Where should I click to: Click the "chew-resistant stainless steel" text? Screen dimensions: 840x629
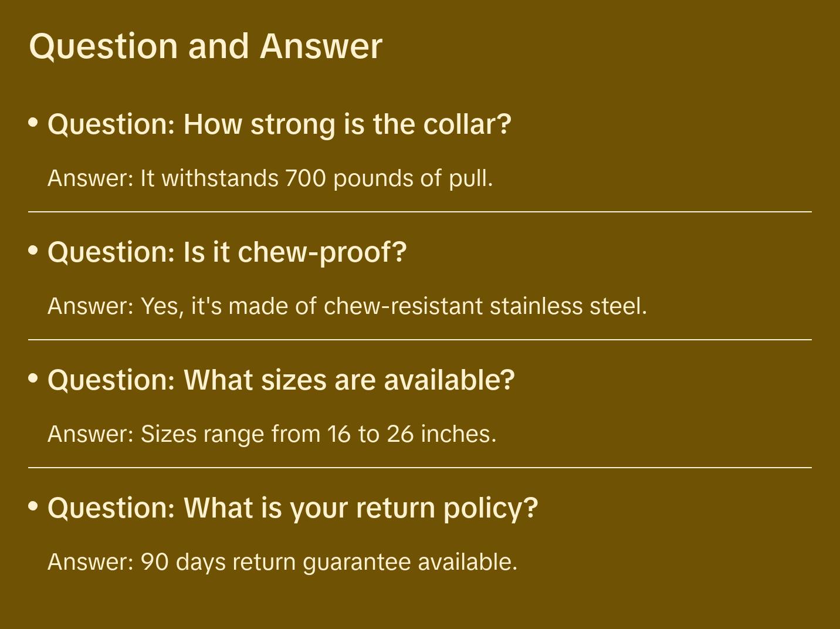click(x=485, y=306)
